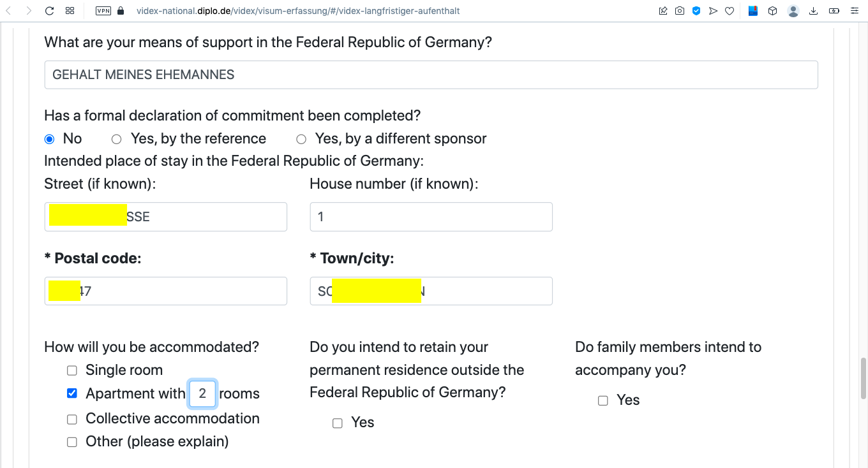Open the user profile avatar icon
This screenshot has width=868, height=468.
(793, 11)
